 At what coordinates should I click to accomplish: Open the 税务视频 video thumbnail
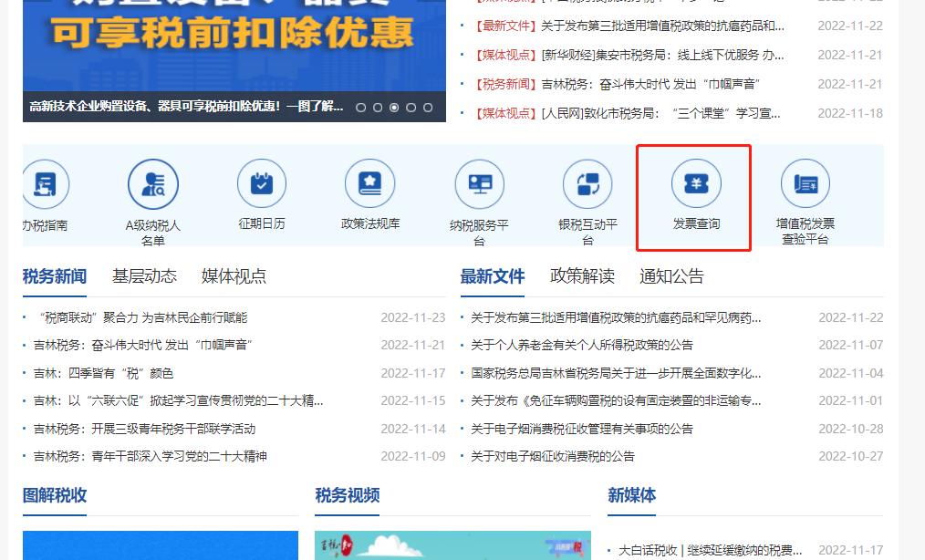click(452, 545)
